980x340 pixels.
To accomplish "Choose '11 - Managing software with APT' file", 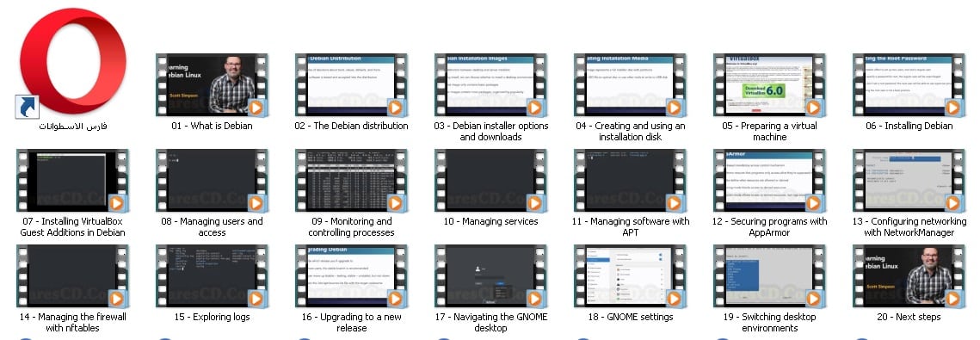I will click(630, 181).
